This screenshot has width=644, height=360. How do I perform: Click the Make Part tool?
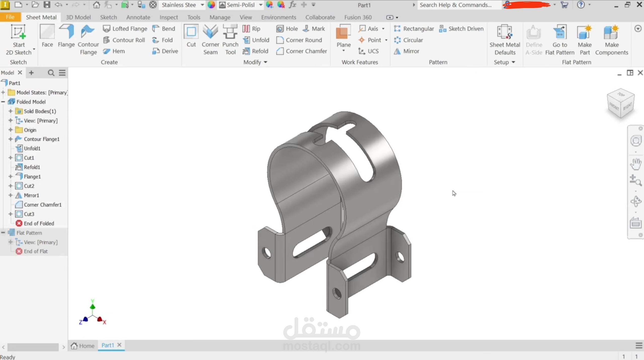click(x=585, y=40)
